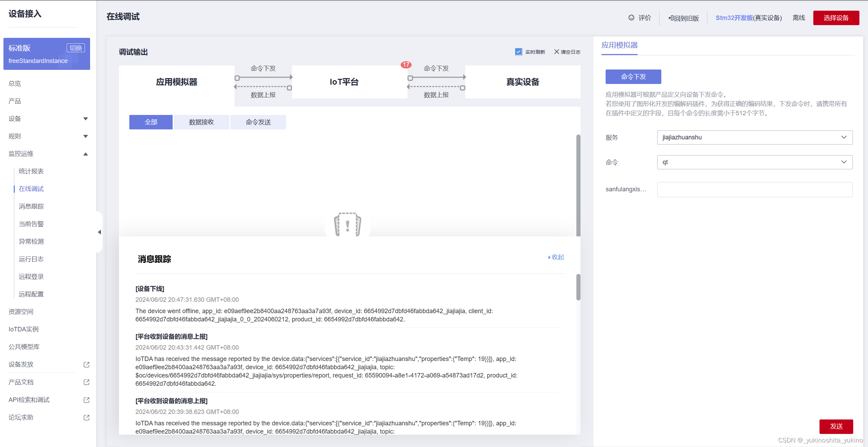Open 当前告警 in the sidebar
Screen dimensions: 868x447
[31, 224]
